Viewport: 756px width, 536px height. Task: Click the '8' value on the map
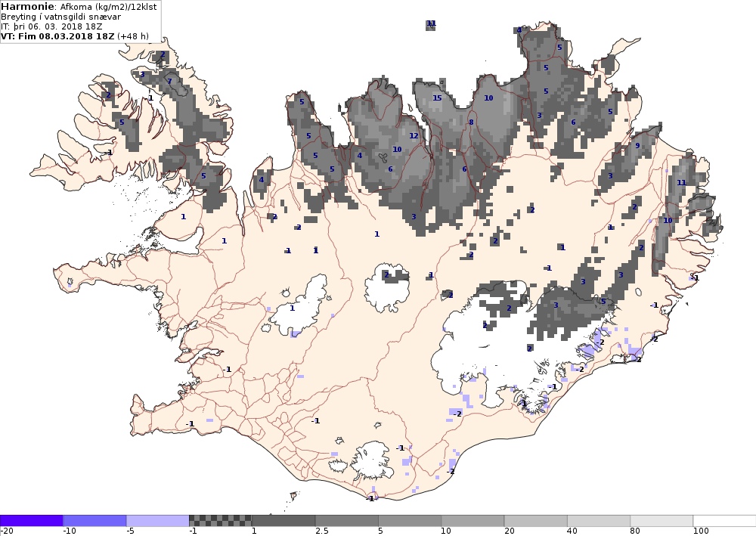(x=471, y=122)
